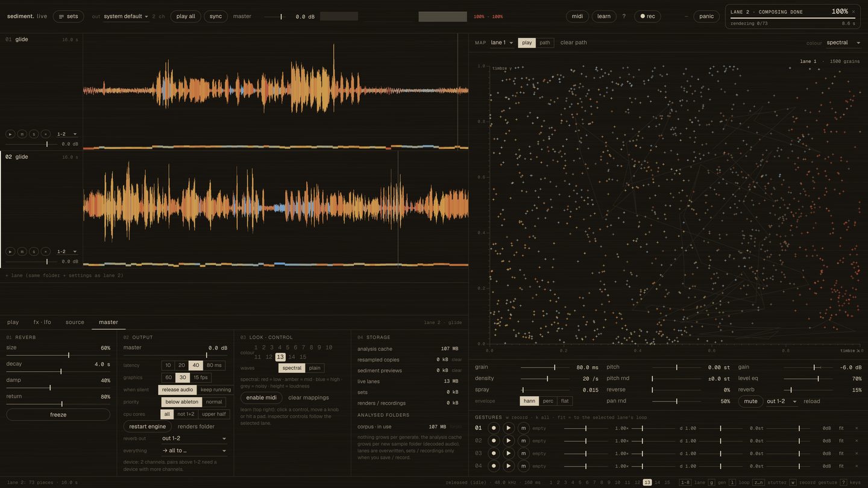Set graphics to 60 fps
Image resolution: width=868 pixels, height=488 pixels.
[x=168, y=377]
